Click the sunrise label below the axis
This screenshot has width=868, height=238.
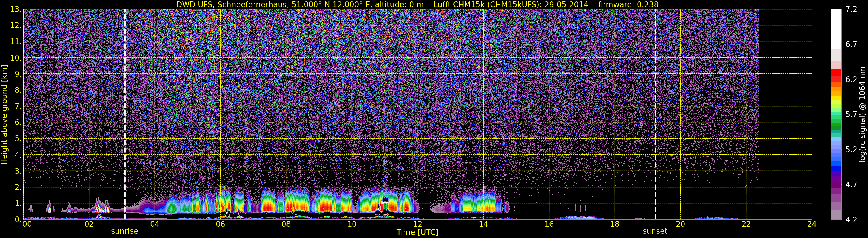(125, 231)
